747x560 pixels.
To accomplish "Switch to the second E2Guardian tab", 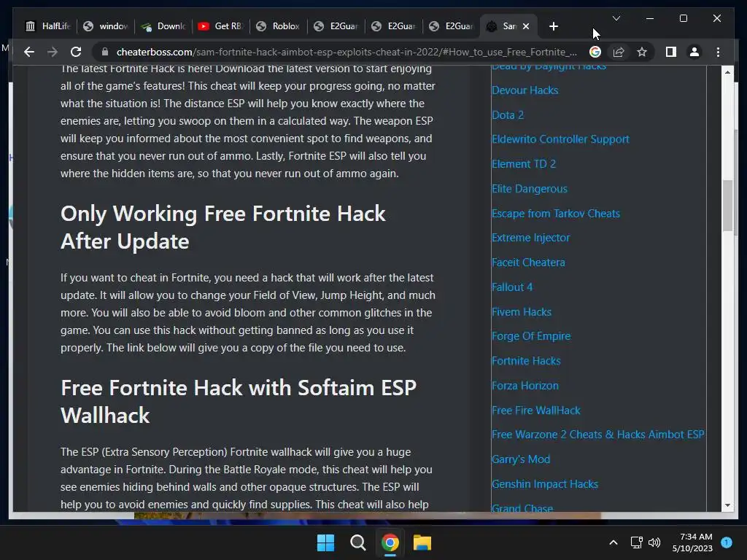I will 393,26.
